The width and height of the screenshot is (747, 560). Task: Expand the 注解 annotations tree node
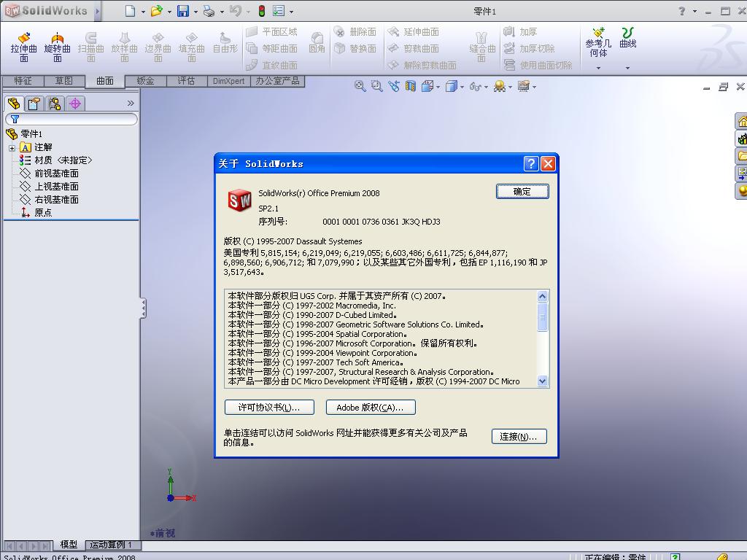(x=12, y=148)
